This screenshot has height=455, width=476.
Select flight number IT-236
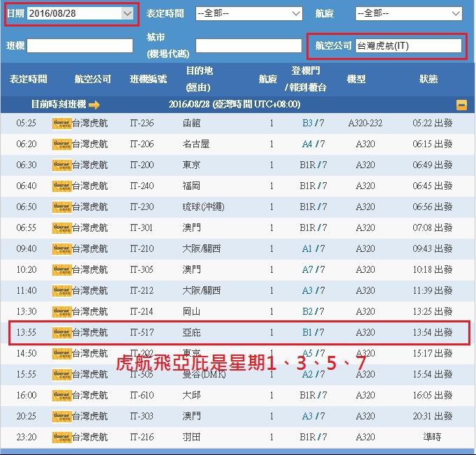[142, 124]
